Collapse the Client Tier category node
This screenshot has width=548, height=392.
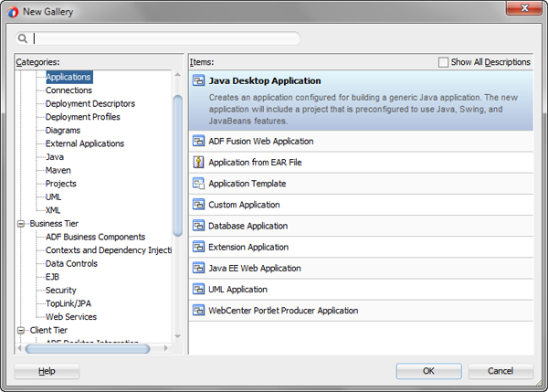click(21, 331)
